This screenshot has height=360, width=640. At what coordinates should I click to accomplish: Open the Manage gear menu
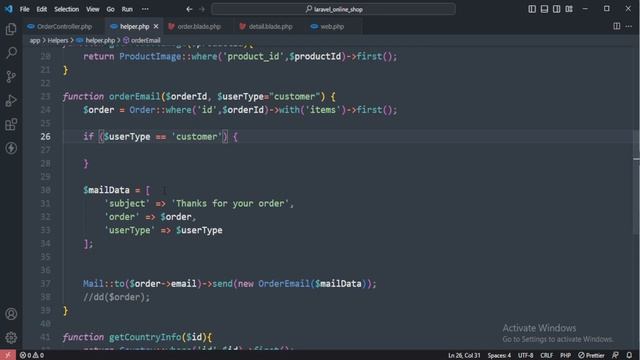(x=11, y=337)
